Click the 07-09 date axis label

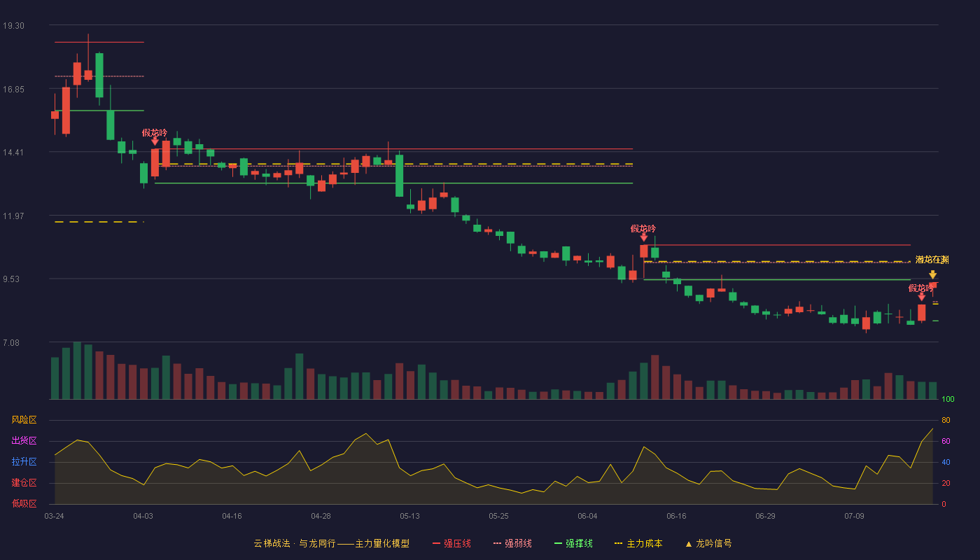(x=854, y=516)
